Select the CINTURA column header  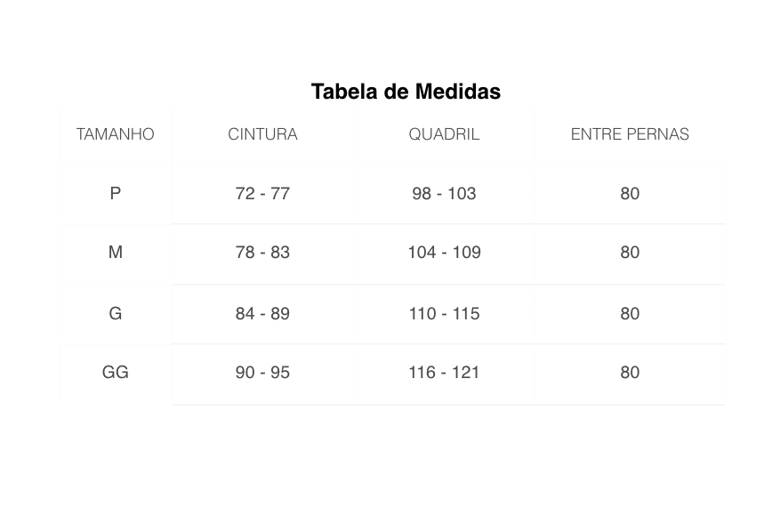pos(262,134)
